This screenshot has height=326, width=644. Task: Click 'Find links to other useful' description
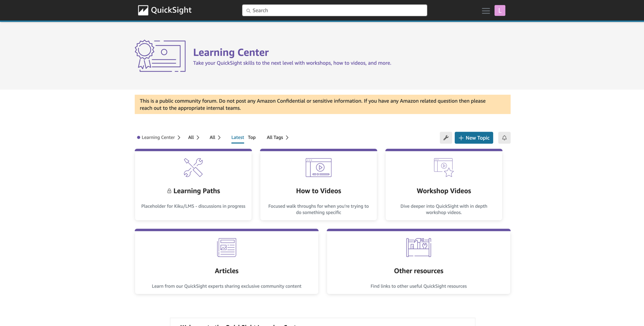click(419, 286)
